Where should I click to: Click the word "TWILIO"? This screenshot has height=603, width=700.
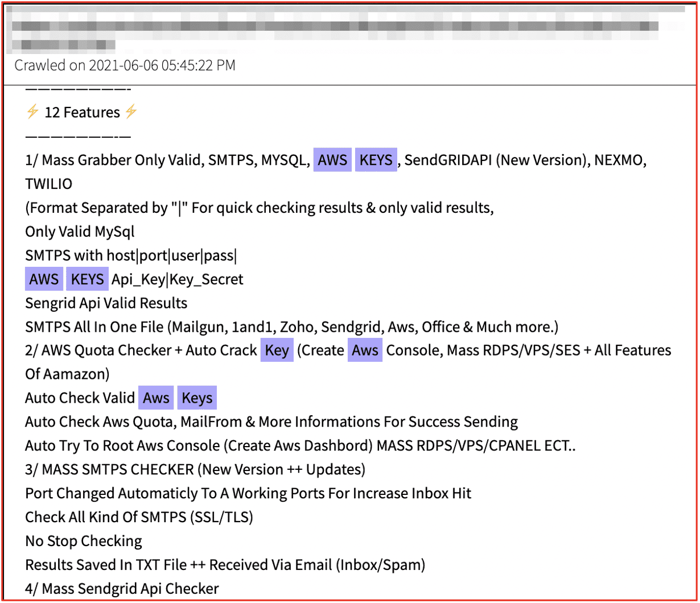(x=49, y=184)
